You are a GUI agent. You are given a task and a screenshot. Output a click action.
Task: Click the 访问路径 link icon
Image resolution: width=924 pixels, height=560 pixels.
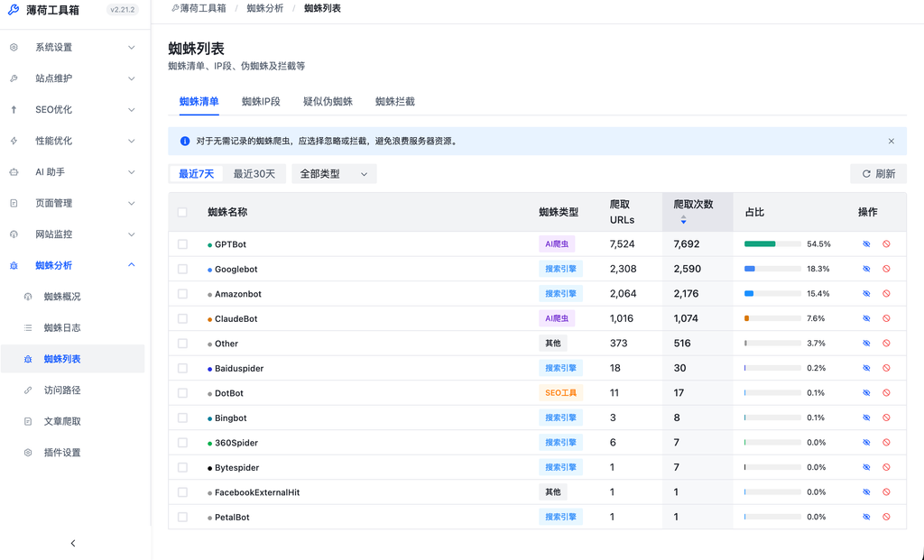click(x=28, y=390)
